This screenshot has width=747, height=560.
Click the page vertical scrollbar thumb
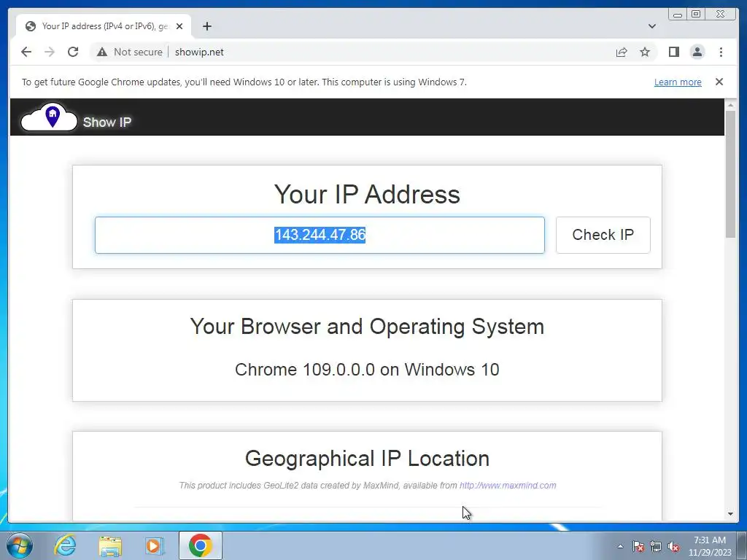(730, 174)
